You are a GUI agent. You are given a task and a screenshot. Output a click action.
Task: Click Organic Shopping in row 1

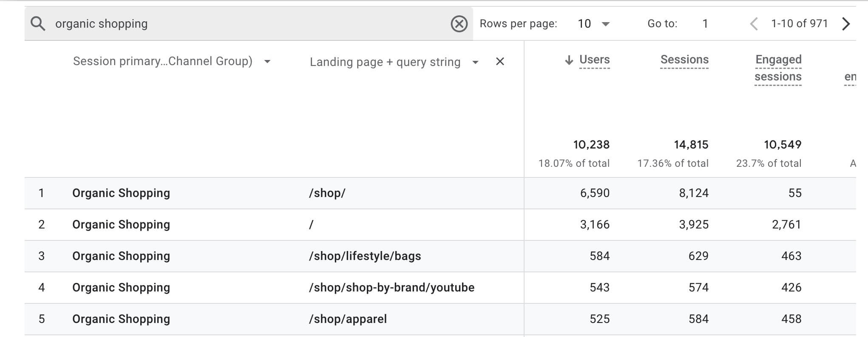pyautogui.click(x=121, y=193)
